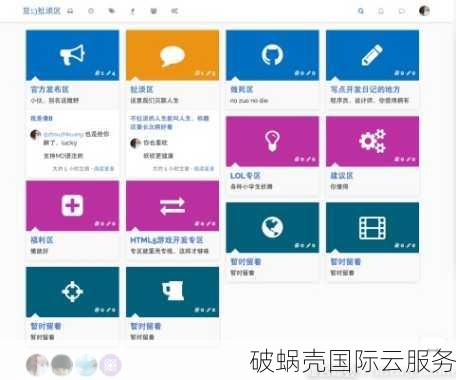456x380 pixels.
Task: Open the 福利区 category title
Action: [x=42, y=240]
